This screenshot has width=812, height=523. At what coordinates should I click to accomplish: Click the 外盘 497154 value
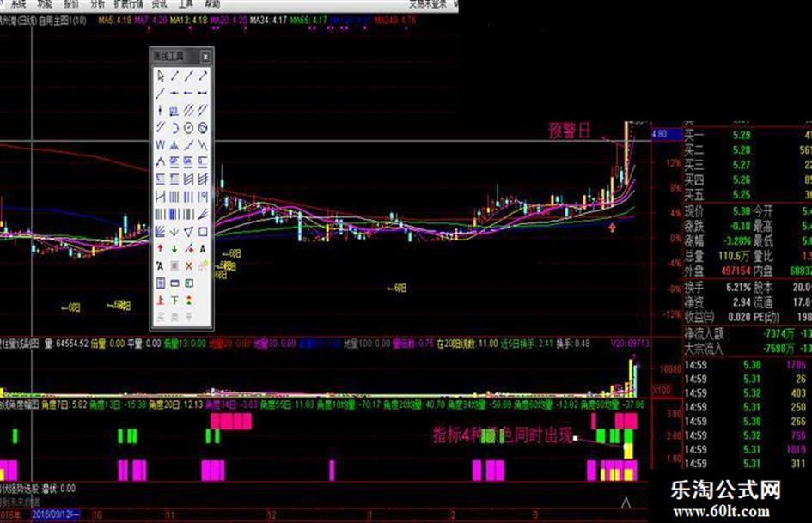coord(736,271)
